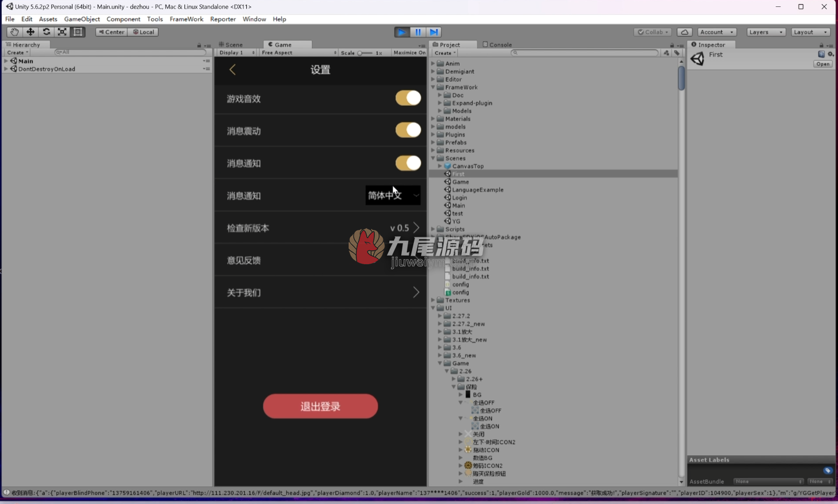Click the Open button in Inspector
The width and height of the screenshot is (838, 504).
click(823, 64)
